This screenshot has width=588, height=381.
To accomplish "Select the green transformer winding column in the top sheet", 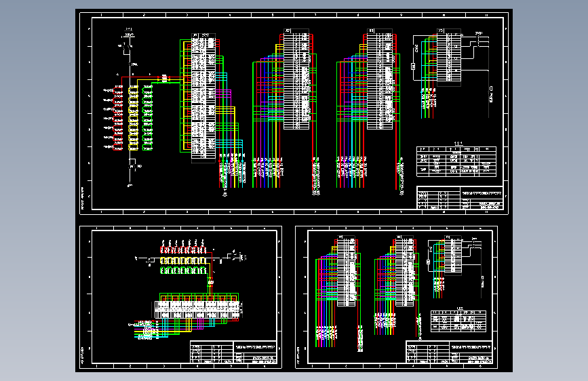I will pyautogui.click(x=147, y=118).
